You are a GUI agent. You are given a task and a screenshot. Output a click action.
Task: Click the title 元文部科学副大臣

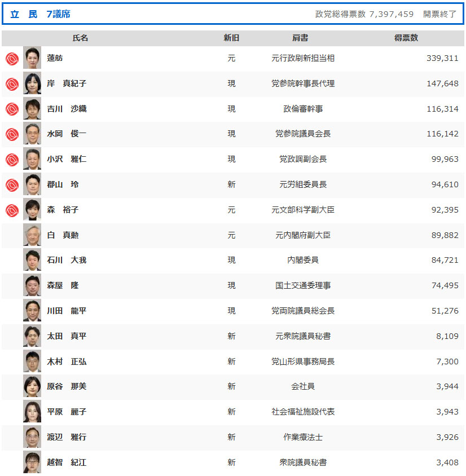[x=303, y=210]
